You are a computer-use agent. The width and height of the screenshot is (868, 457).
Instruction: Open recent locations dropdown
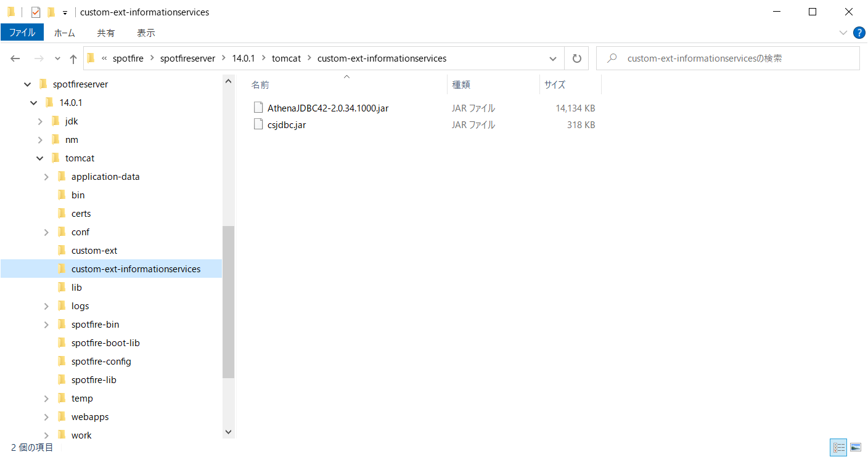(x=57, y=59)
